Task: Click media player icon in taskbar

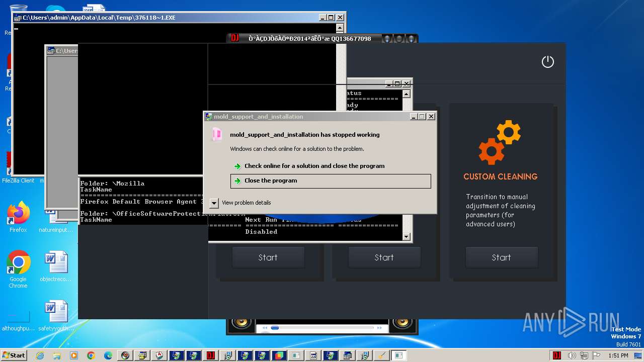Action: pos(74,355)
